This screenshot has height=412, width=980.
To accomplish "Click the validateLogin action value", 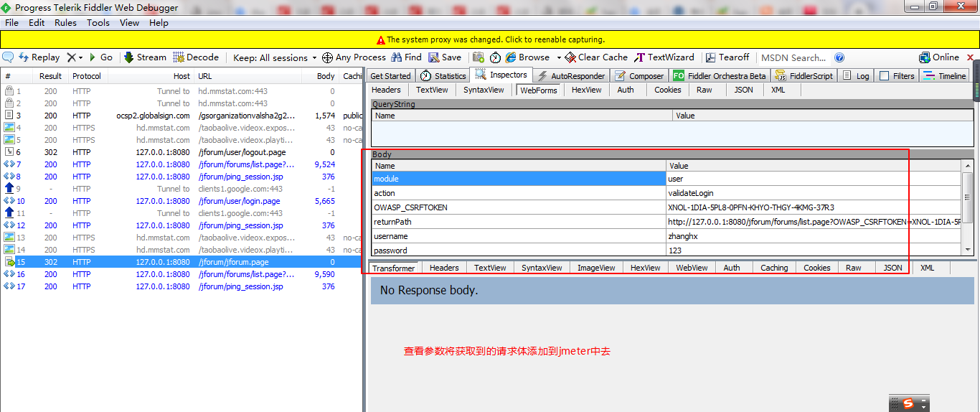I will tap(814, 193).
